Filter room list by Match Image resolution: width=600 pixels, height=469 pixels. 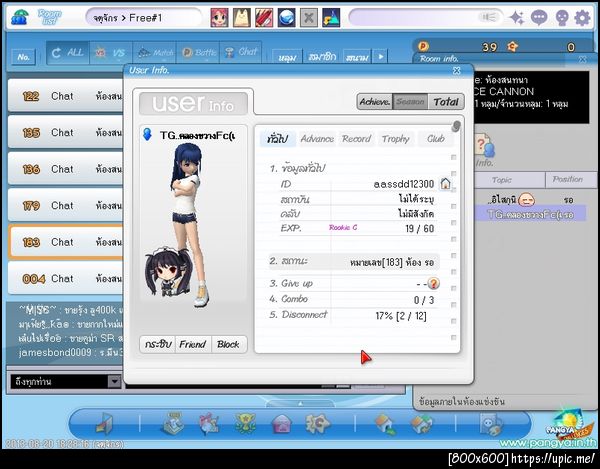[155, 53]
